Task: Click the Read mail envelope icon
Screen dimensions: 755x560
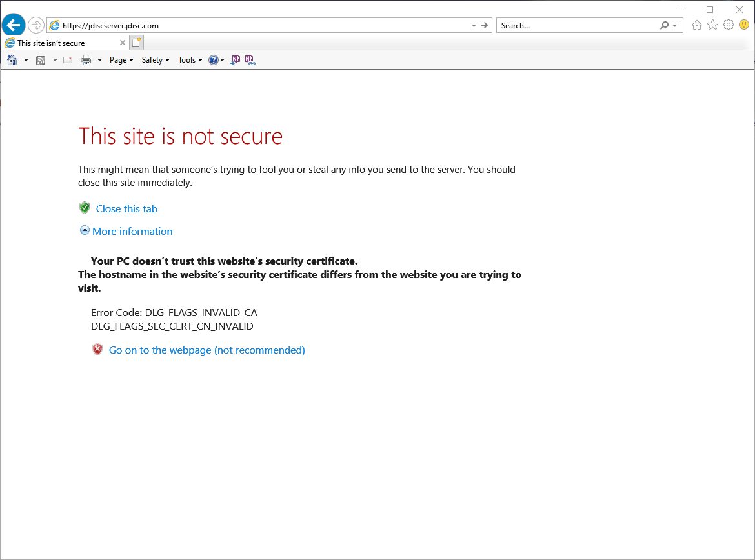Action: pyautogui.click(x=68, y=60)
